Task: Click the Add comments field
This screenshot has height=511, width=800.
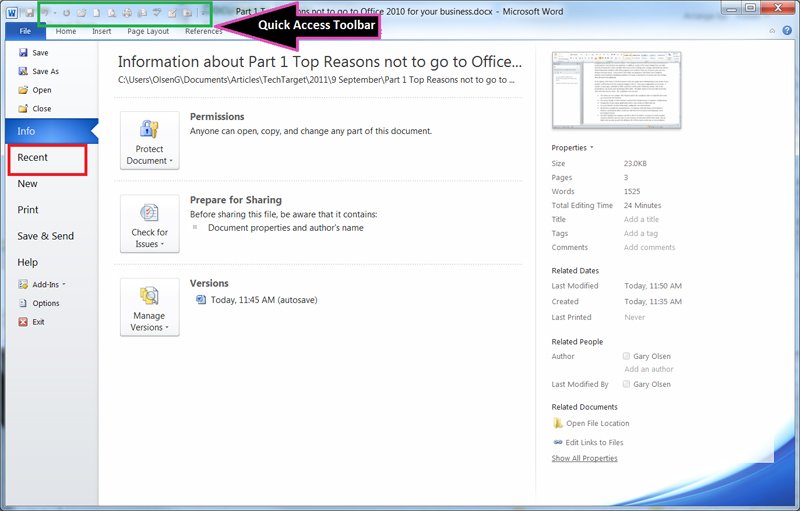Action: pyautogui.click(x=649, y=247)
